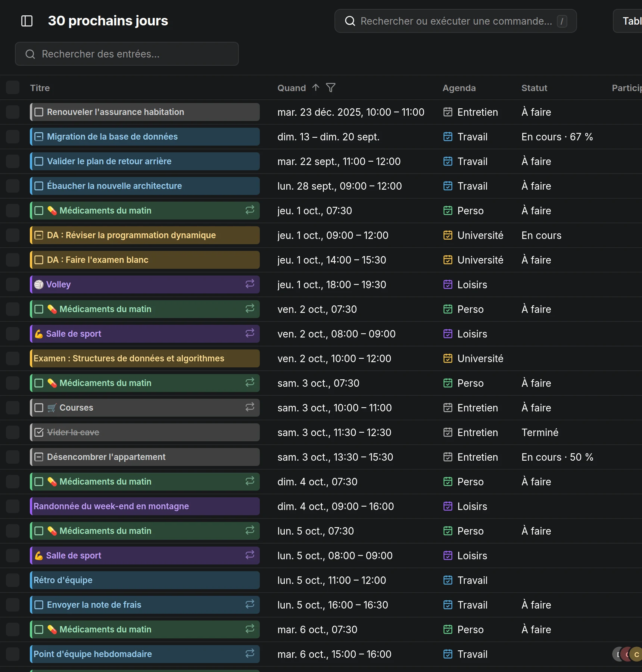Mark Valider le plan de retour arrière done
The width and height of the screenshot is (642, 672).
[39, 161]
